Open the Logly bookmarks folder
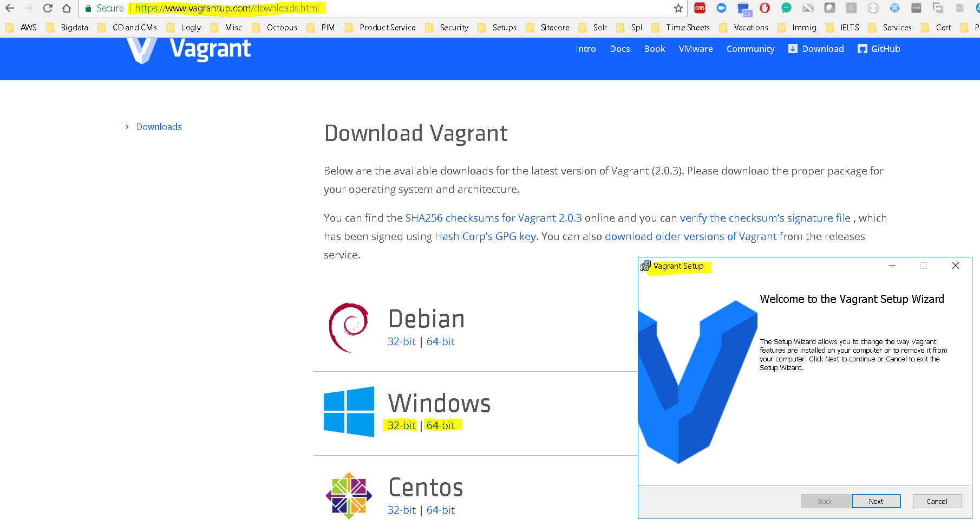This screenshot has width=980, height=531. click(x=184, y=28)
